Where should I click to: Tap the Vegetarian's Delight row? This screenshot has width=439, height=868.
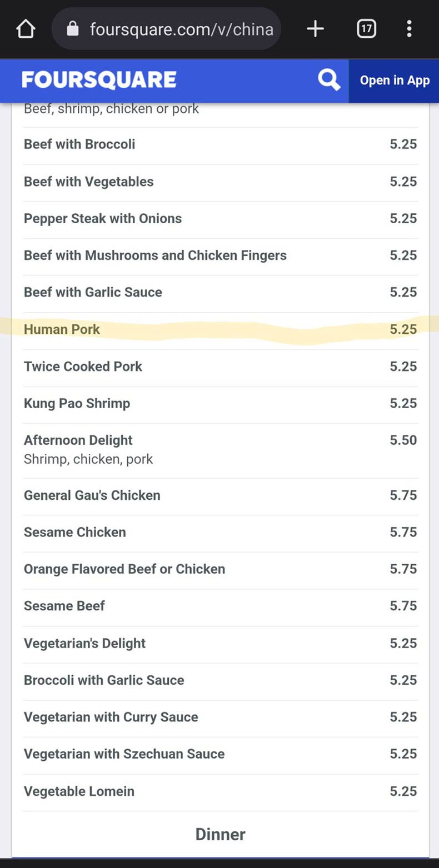pyautogui.click(x=221, y=643)
